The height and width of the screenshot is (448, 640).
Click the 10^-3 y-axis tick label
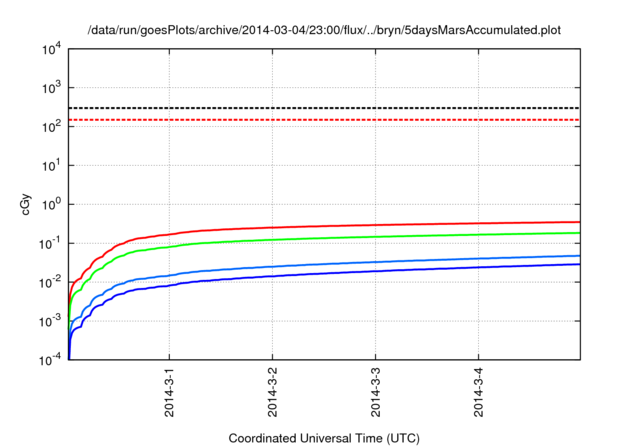pyautogui.click(x=50, y=321)
